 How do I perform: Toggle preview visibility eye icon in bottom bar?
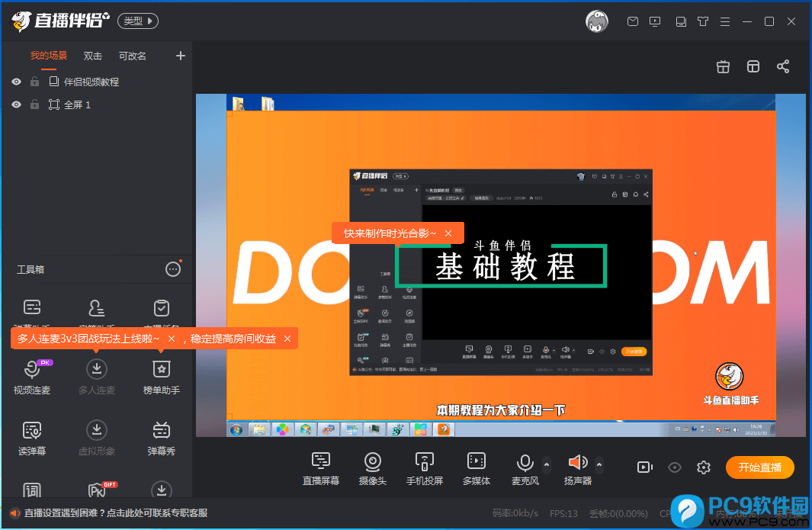pyautogui.click(x=674, y=467)
